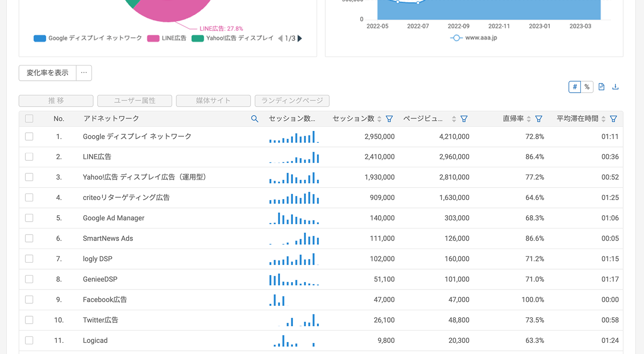Switch to the % percentage display mode
This screenshot has height=354, width=644.
(x=587, y=87)
